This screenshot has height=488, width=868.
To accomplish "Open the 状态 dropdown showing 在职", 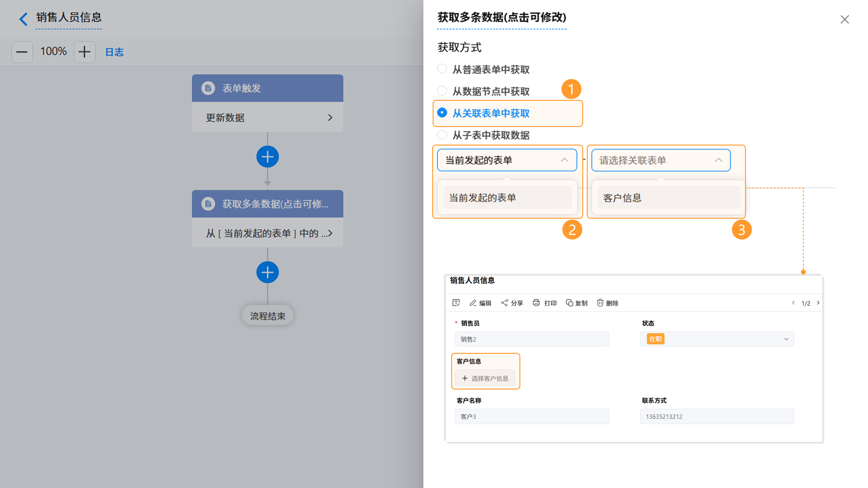I will (717, 339).
